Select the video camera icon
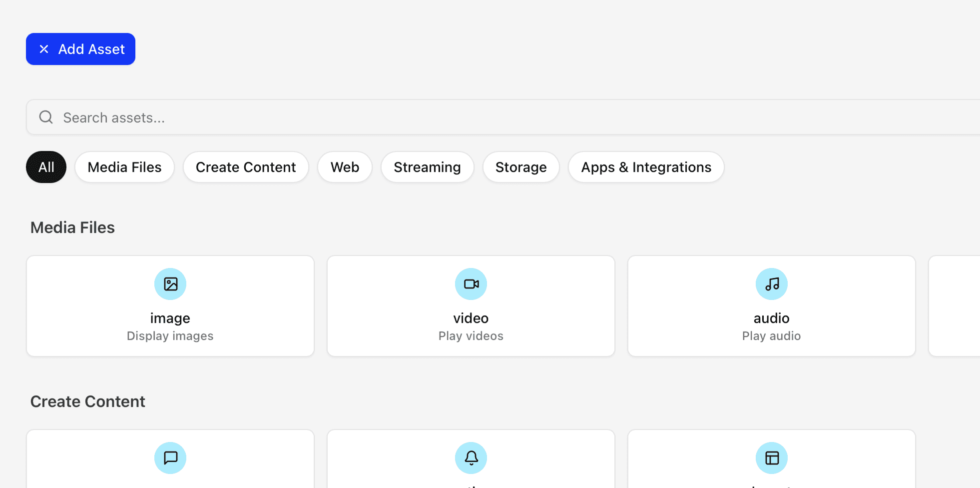The width and height of the screenshot is (980, 488). coord(471,284)
